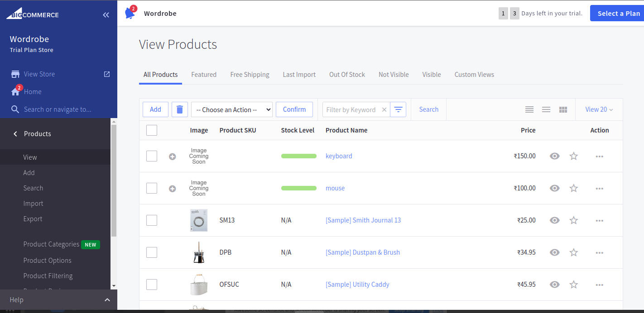Star the Utility Caddy product
The width and height of the screenshot is (644, 313).
pos(574,285)
